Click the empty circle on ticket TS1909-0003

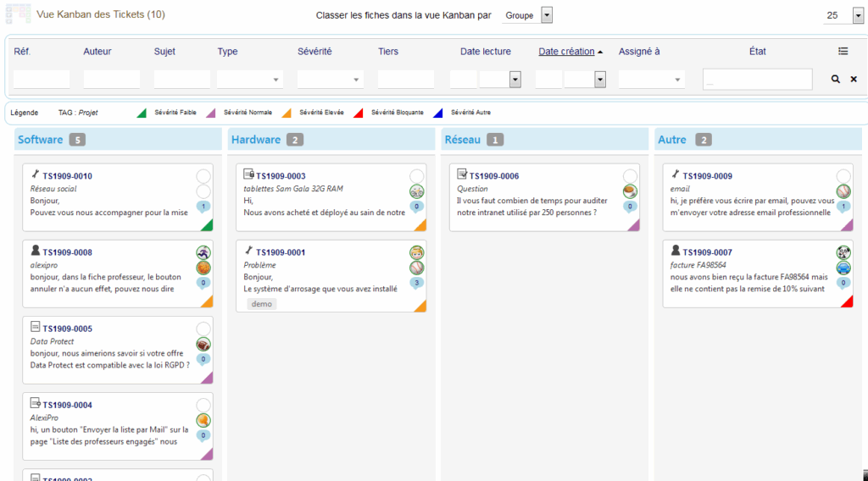tap(416, 176)
